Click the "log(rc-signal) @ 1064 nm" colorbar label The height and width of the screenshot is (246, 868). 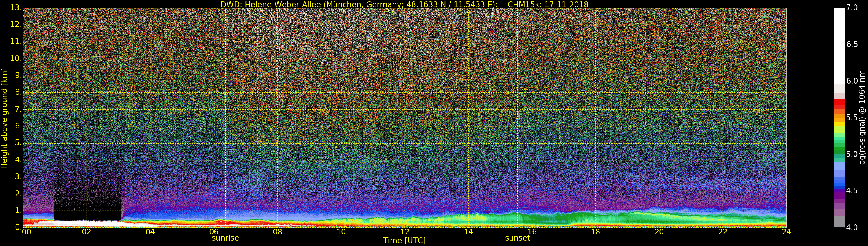click(x=862, y=118)
